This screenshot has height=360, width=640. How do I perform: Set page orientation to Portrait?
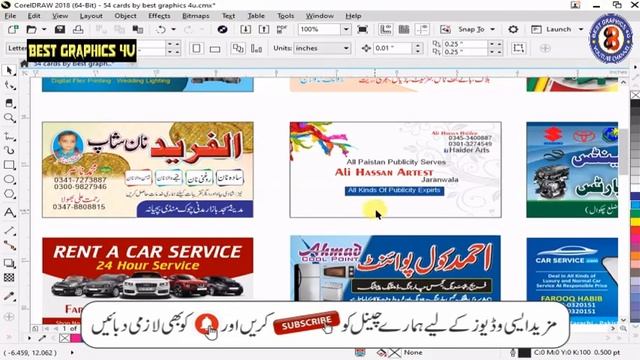(196, 49)
